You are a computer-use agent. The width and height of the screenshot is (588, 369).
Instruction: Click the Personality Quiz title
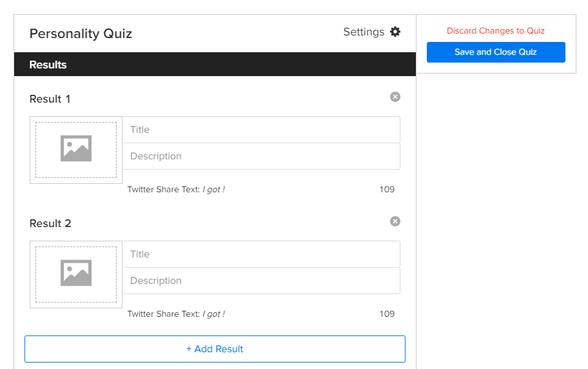[81, 34]
